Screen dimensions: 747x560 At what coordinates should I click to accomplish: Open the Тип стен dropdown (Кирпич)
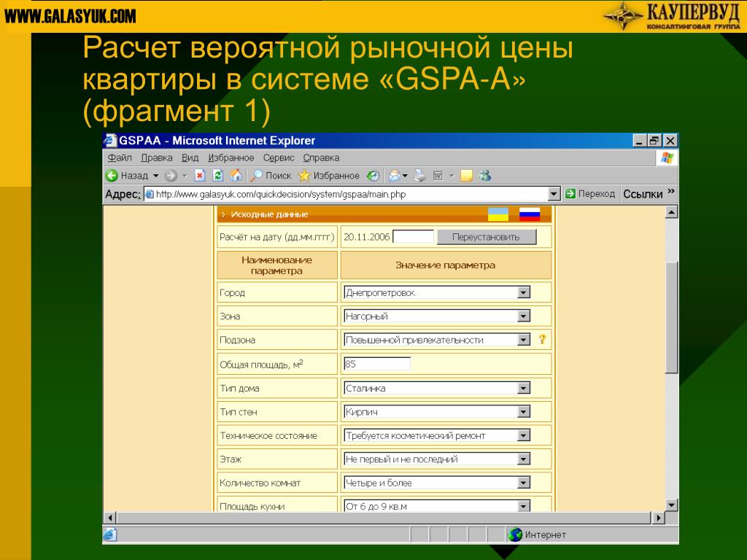(524, 411)
